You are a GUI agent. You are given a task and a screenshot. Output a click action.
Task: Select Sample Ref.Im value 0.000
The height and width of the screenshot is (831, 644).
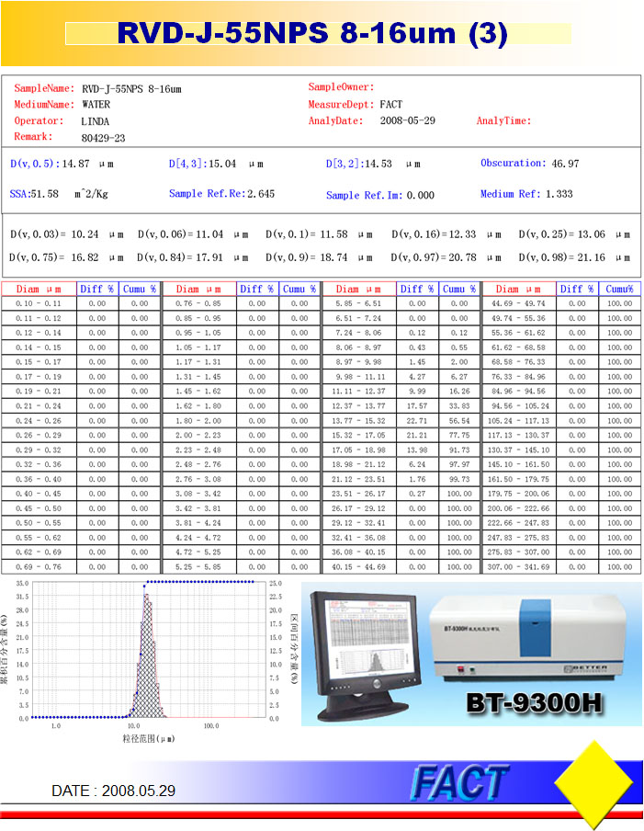pyautogui.click(x=421, y=195)
